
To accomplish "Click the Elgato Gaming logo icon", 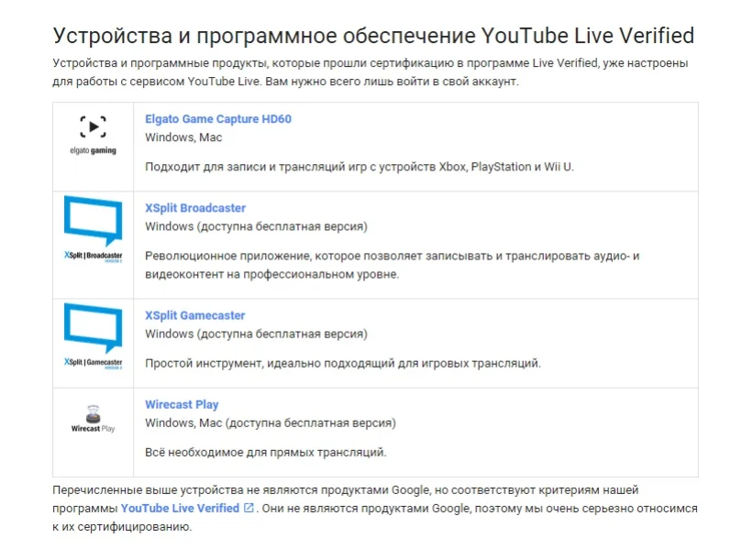I will pyautogui.click(x=93, y=127).
